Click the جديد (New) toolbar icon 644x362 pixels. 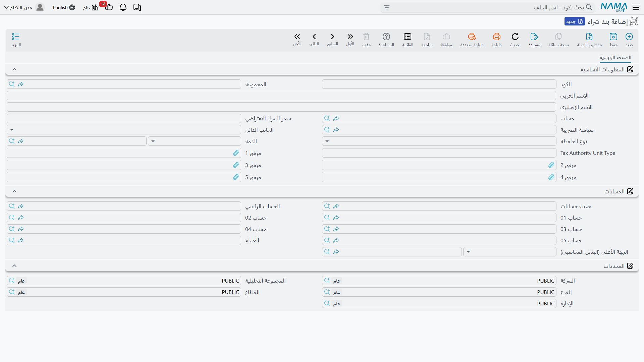(629, 37)
